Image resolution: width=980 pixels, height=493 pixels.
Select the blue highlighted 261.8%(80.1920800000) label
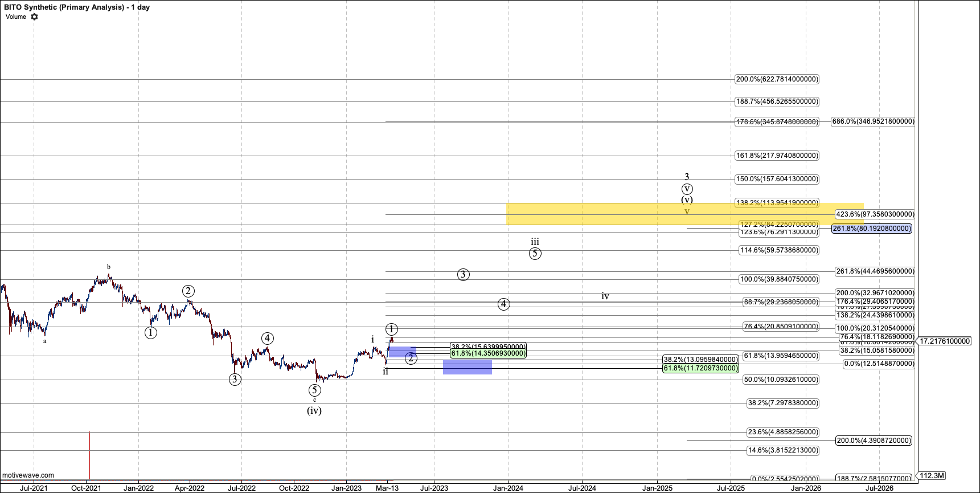click(872, 229)
